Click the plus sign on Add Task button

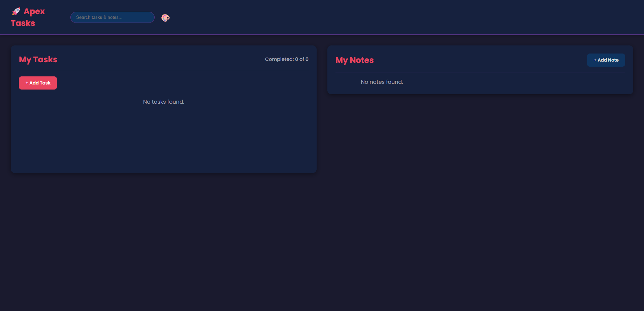(x=27, y=83)
